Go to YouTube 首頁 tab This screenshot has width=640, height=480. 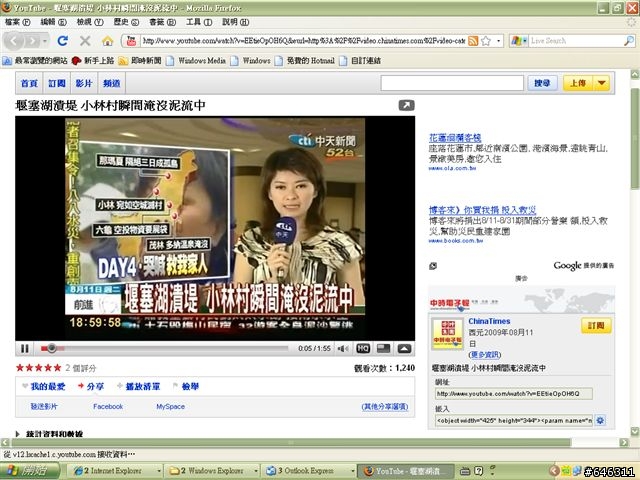pyautogui.click(x=29, y=83)
